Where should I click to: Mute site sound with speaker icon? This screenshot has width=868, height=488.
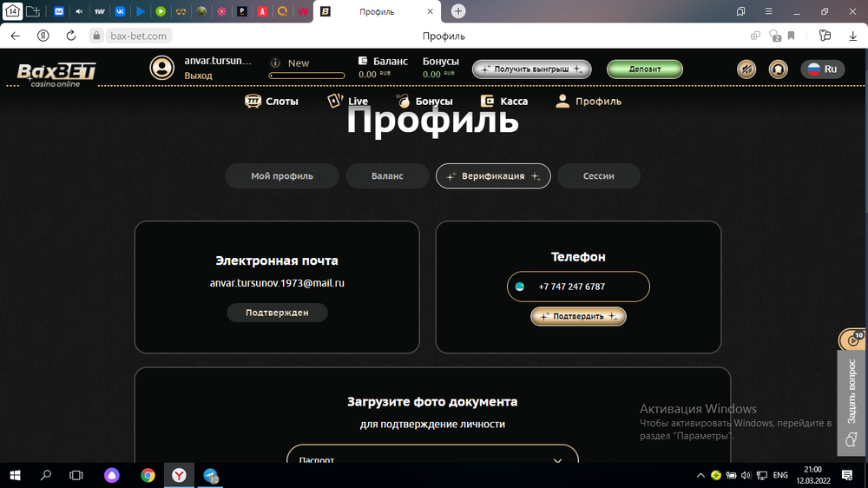pyautogui.click(x=746, y=69)
